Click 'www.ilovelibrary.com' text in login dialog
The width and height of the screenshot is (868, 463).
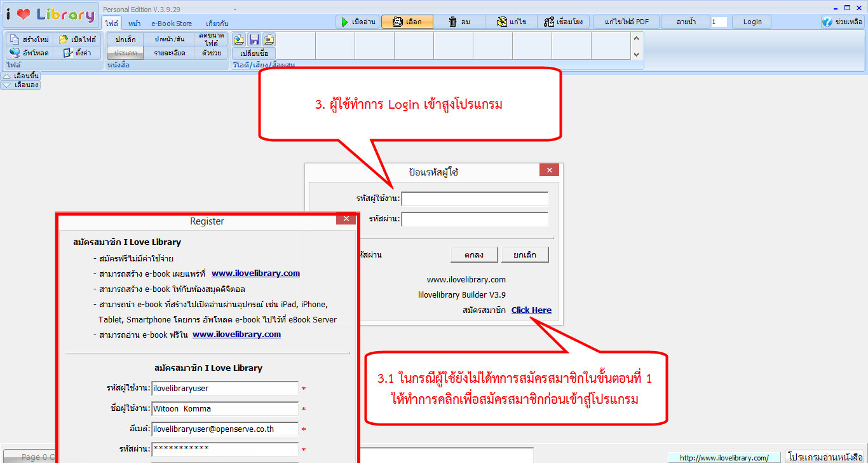pos(466,280)
